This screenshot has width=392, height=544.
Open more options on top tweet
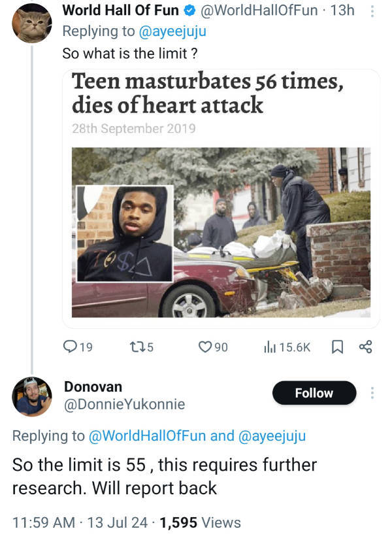(372, 11)
